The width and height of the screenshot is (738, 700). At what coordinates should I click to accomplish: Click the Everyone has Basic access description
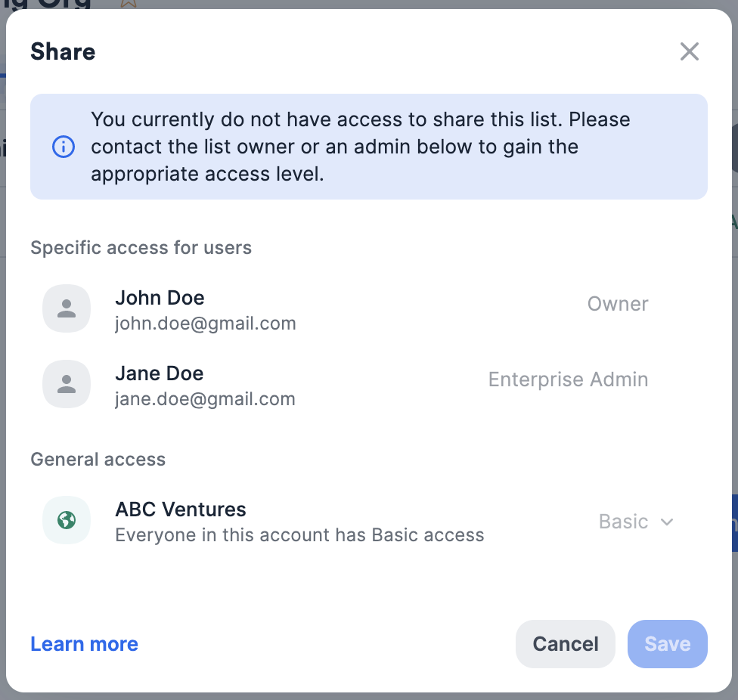[299, 534]
